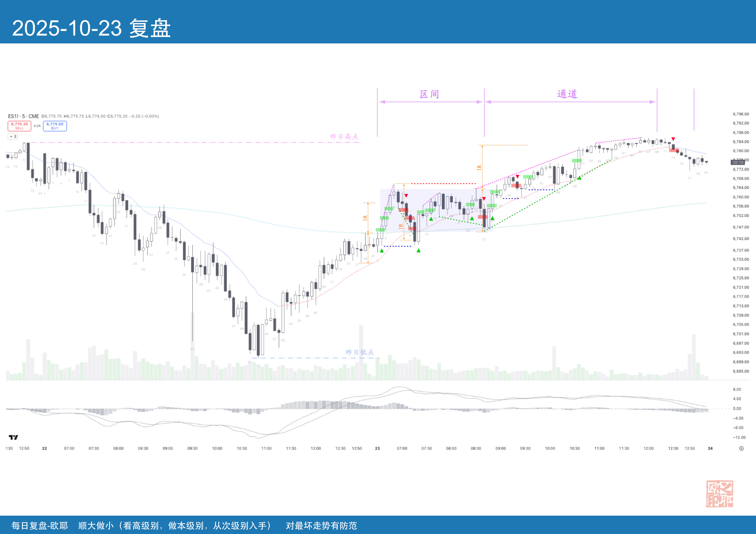Open the time axis settings gear icon
This screenshot has height=534, width=756.
(741, 449)
